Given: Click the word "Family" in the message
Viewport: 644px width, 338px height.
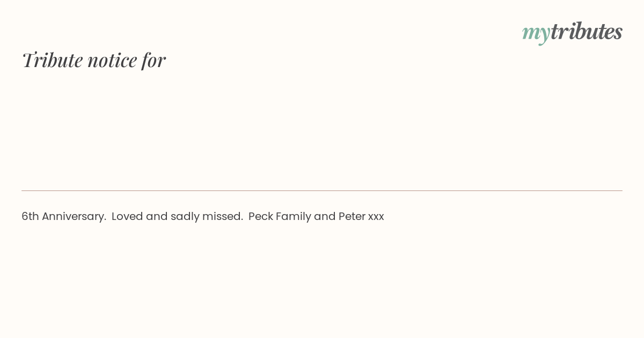Looking at the screenshot, I should [x=294, y=217].
